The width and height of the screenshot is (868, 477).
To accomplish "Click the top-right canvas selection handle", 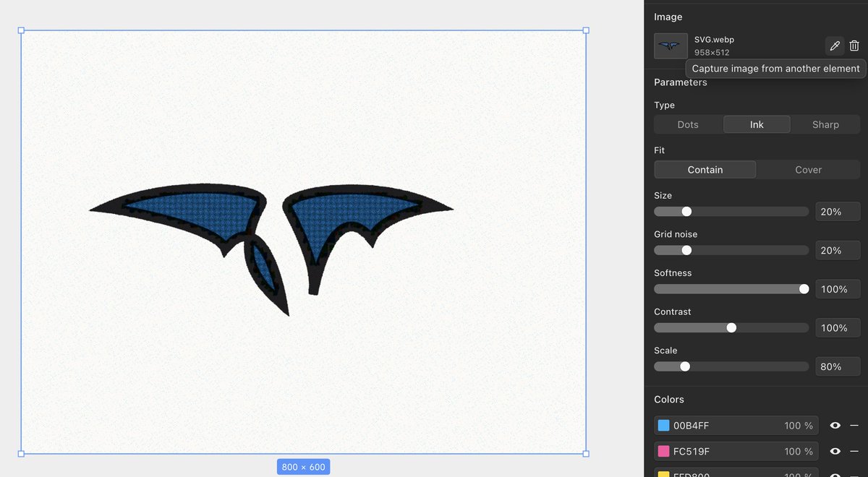I will point(586,30).
